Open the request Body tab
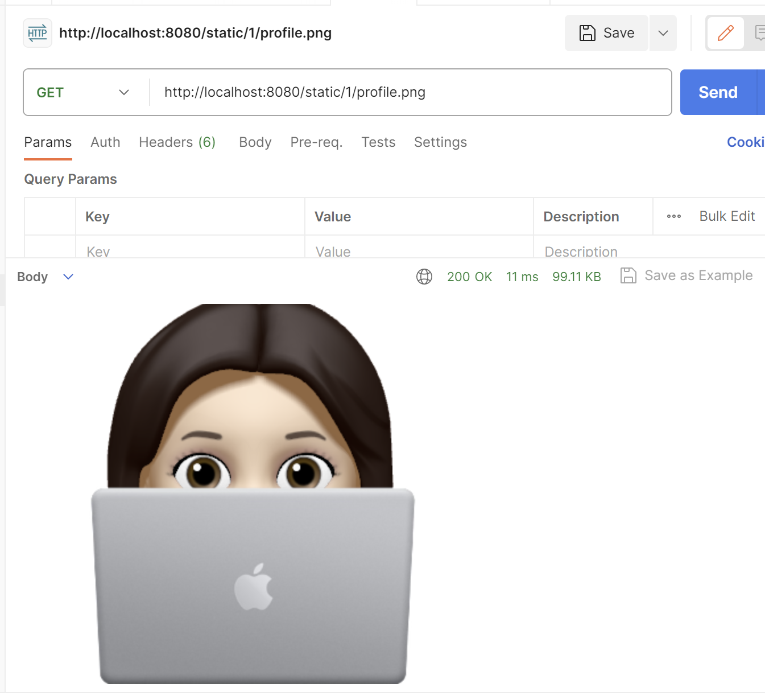The width and height of the screenshot is (765, 700). click(x=255, y=142)
